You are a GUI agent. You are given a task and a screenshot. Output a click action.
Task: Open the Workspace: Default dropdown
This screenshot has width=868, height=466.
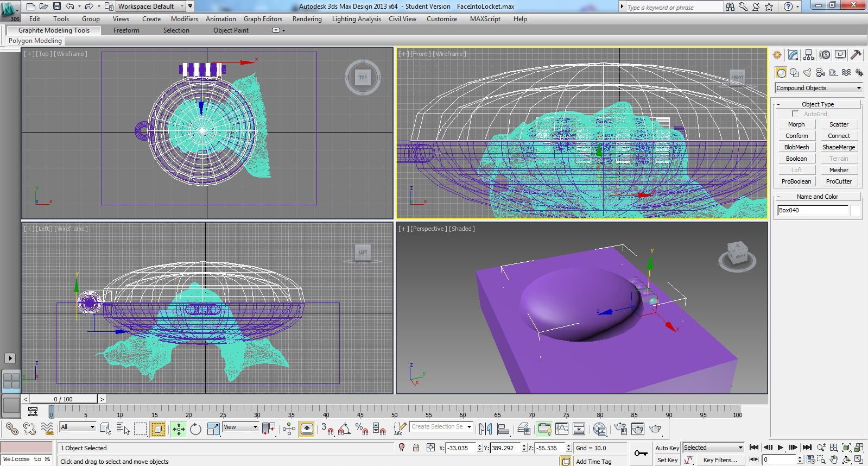(151, 7)
